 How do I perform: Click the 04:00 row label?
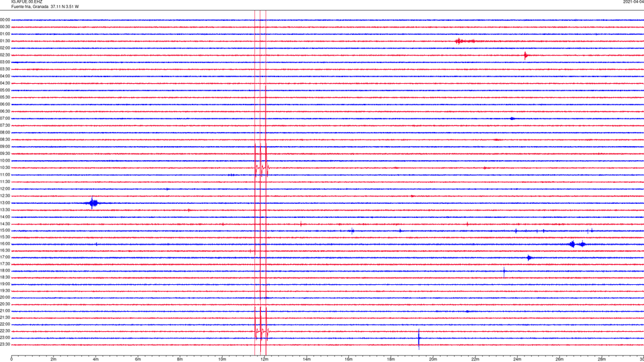pyautogui.click(x=5, y=76)
